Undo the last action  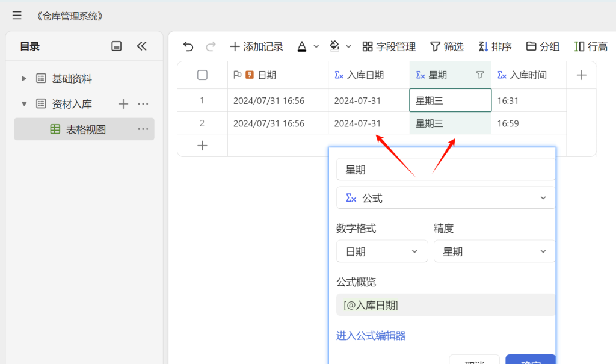coord(188,47)
